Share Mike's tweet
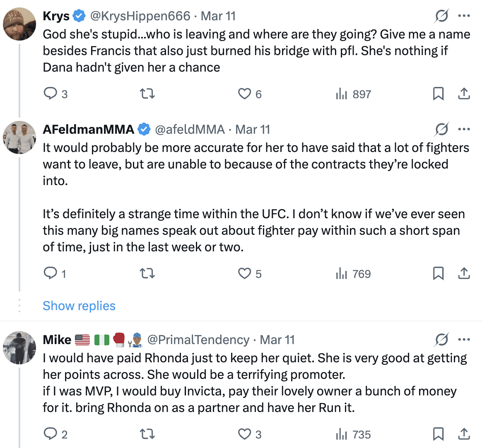 464,434
